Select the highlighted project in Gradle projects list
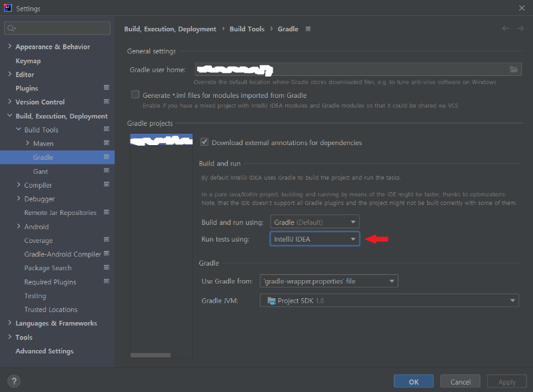The width and height of the screenshot is (533, 392). click(161, 140)
